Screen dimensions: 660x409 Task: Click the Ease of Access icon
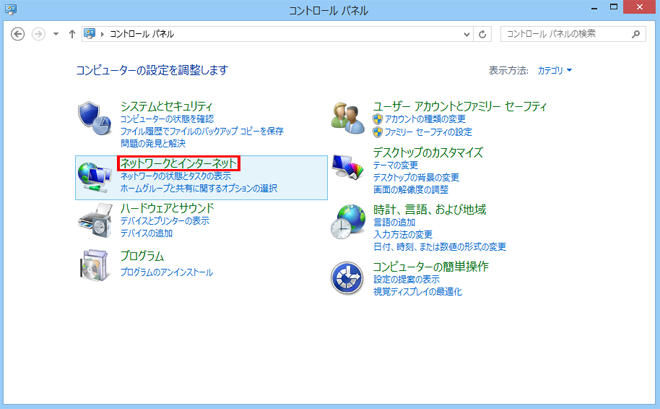tap(349, 279)
